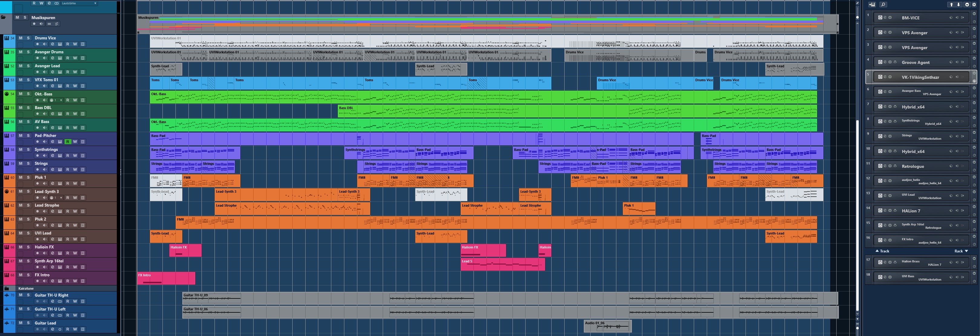
Task: Toggle Read automation on Pad-Pitcher track
Action: pos(67,142)
